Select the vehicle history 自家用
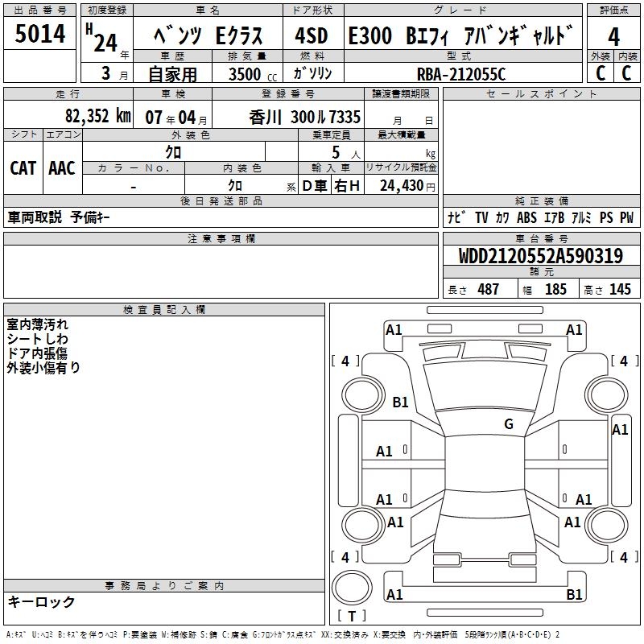This screenshot has height=644, width=644. click(172, 74)
